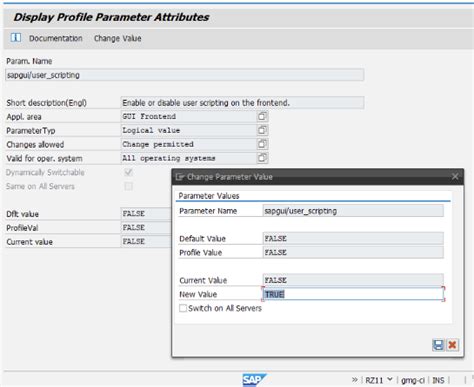
Task: Toggle INS insert mode in status bar
Action: tap(438, 380)
